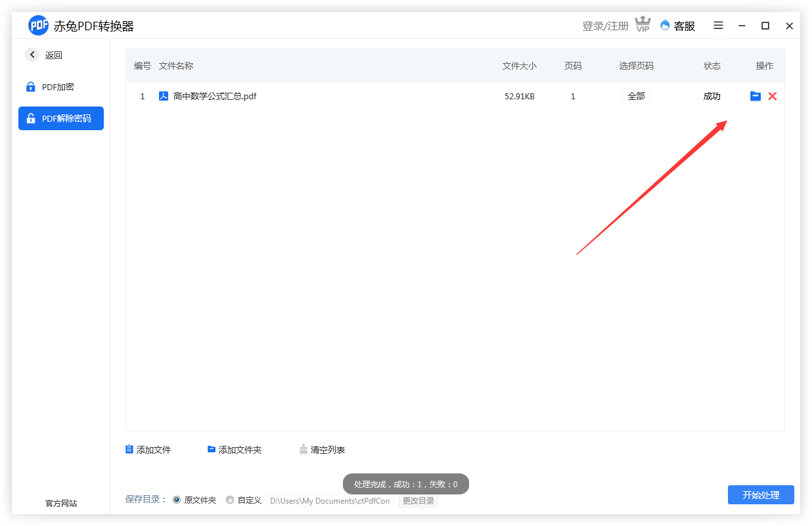Click the back arrow 返回 icon
Viewport: 812px width, 526px height.
[x=32, y=55]
